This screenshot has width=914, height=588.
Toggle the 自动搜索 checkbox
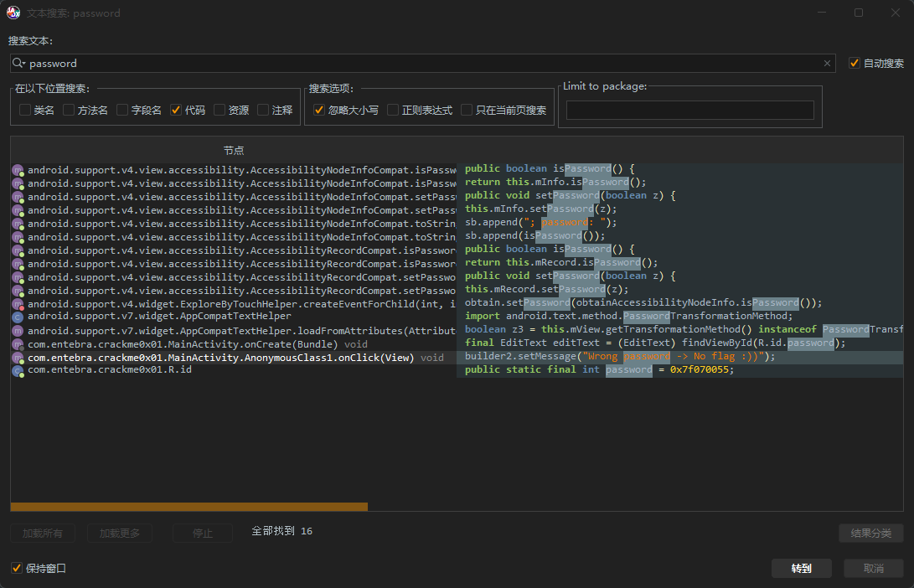point(854,63)
